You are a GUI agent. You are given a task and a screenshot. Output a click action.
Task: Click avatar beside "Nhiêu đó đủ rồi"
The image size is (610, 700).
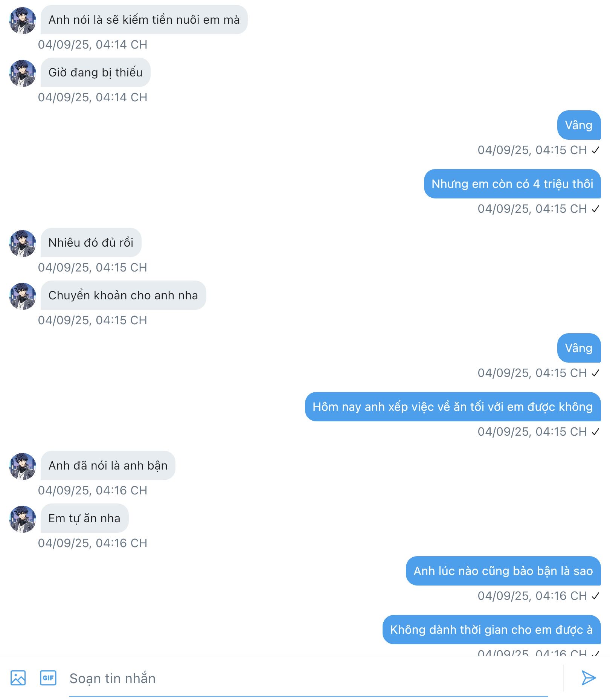(23, 244)
